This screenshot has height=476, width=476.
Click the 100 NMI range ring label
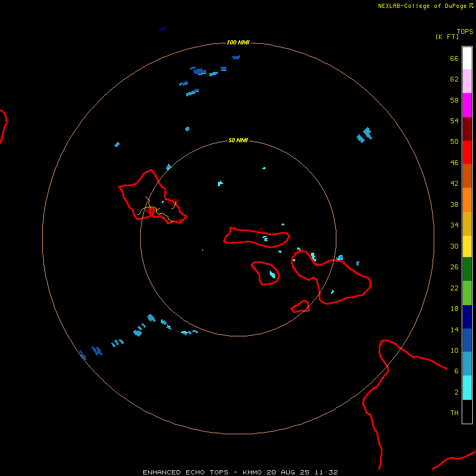[x=238, y=42]
